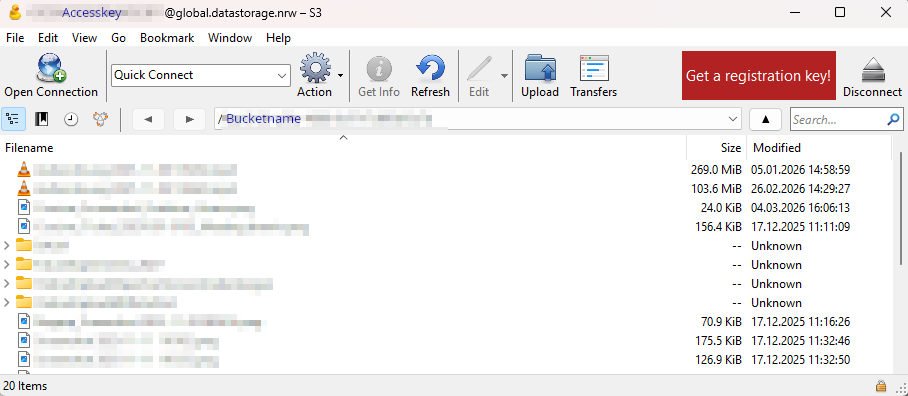This screenshot has width=908, height=396.
Task: Open the path Bucketname dropdown
Action: pos(732,120)
